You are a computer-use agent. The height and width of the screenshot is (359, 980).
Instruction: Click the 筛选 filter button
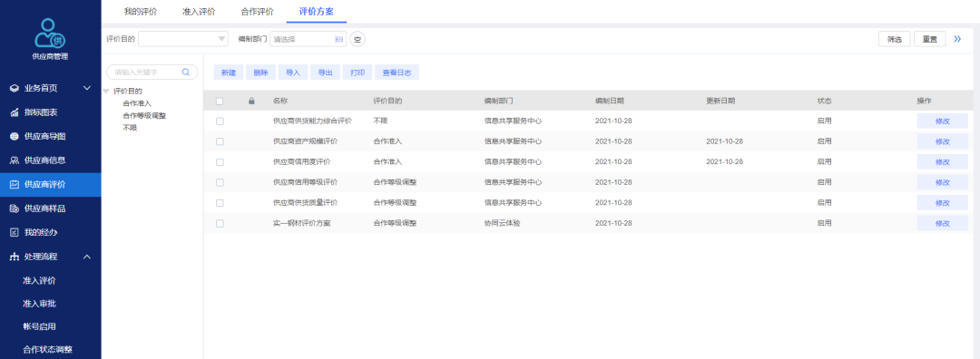point(895,39)
